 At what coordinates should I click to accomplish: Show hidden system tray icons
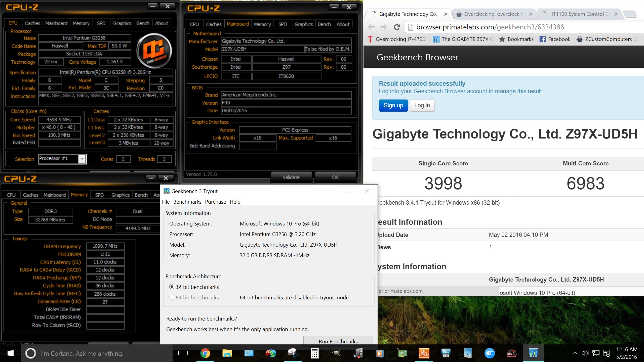click(x=575, y=353)
